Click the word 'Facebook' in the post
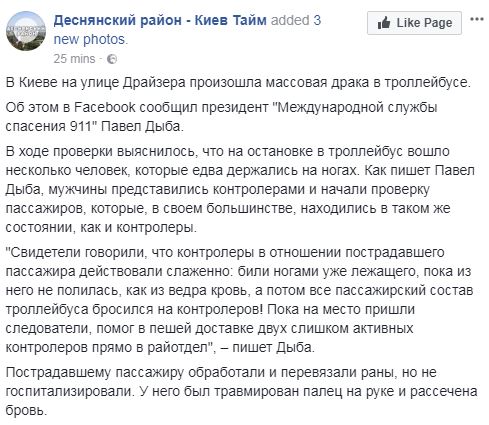Viewport: 489px width, 425px height. [104, 107]
